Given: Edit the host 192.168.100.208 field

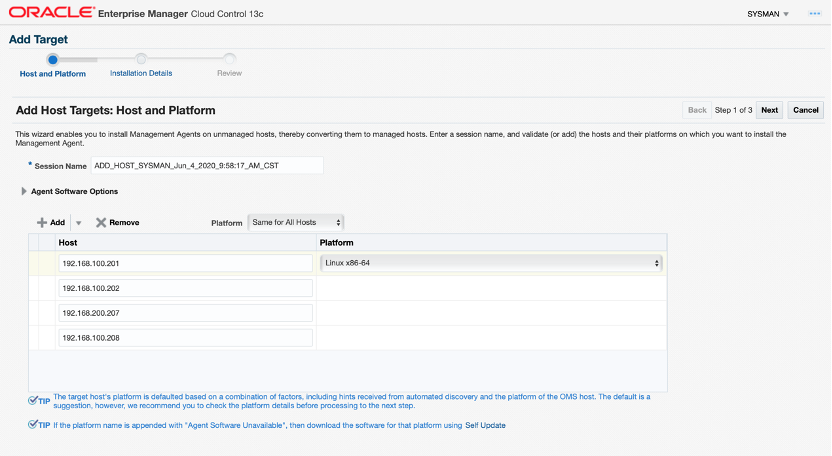Looking at the screenshot, I should pyautogui.click(x=186, y=338).
